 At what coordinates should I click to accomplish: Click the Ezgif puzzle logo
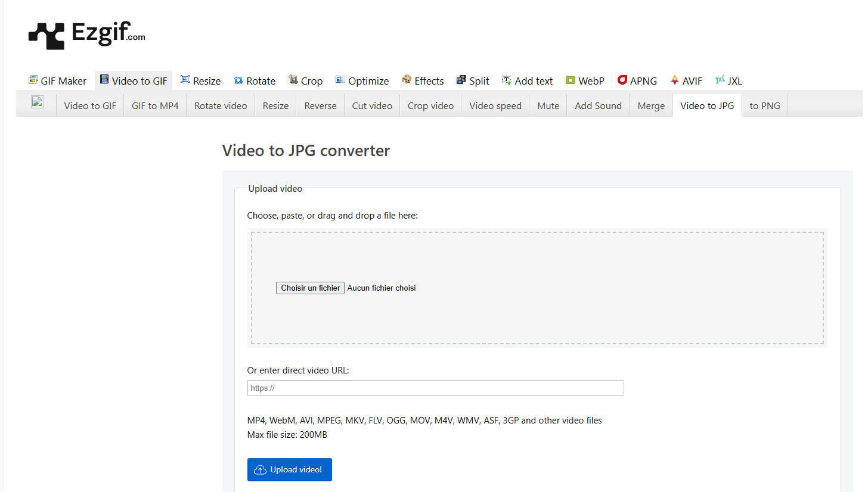click(46, 36)
